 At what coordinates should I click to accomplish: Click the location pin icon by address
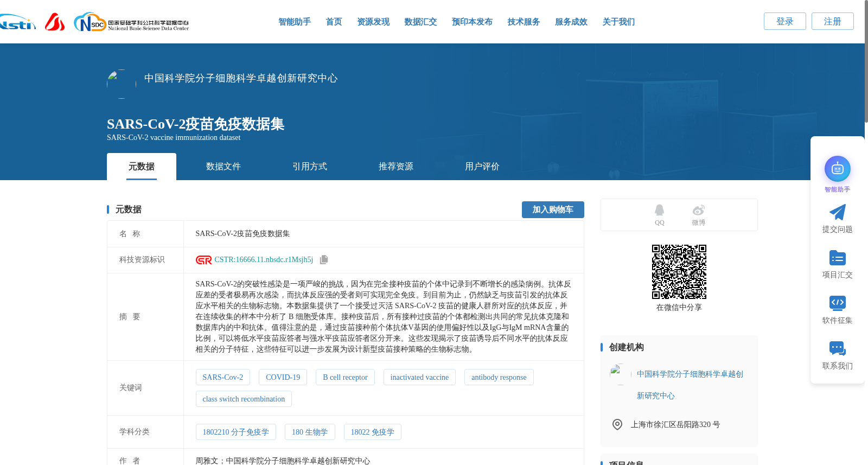pyautogui.click(x=617, y=424)
